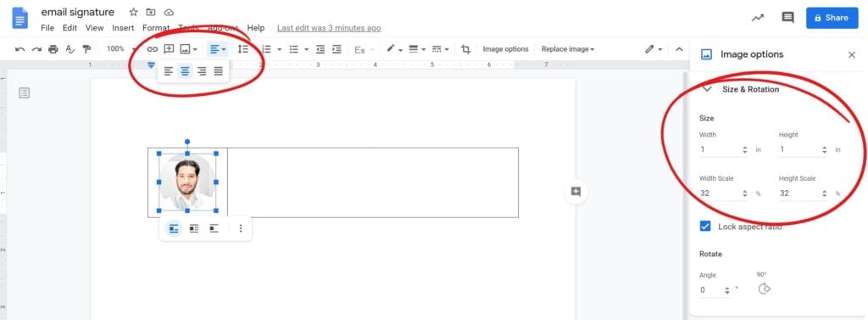The width and height of the screenshot is (868, 320).
Task: Collapse the Size & Rotation section
Action: (x=707, y=89)
